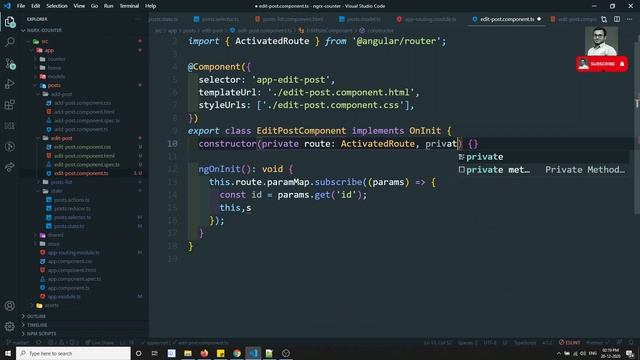Image resolution: width=640 pixels, height=360 pixels.
Task: Open the Manage gear icon
Action: coord(10,326)
